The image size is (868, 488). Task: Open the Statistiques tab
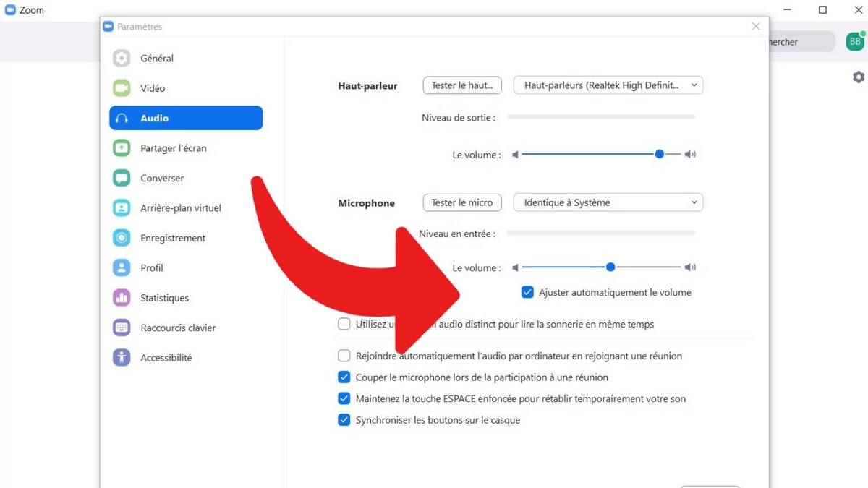pos(186,298)
